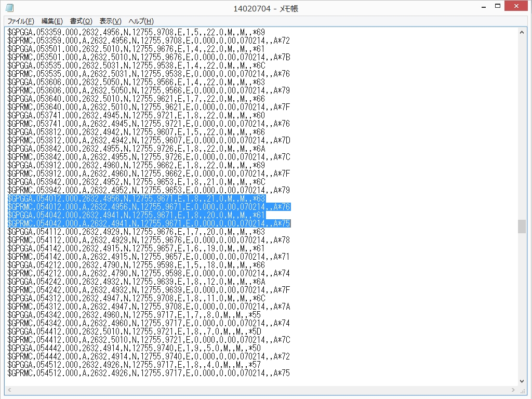This screenshot has height=399, width=532.
Task: Click the line $GPRMC,054512.000 ending A*75
Action: coord(149,373)
